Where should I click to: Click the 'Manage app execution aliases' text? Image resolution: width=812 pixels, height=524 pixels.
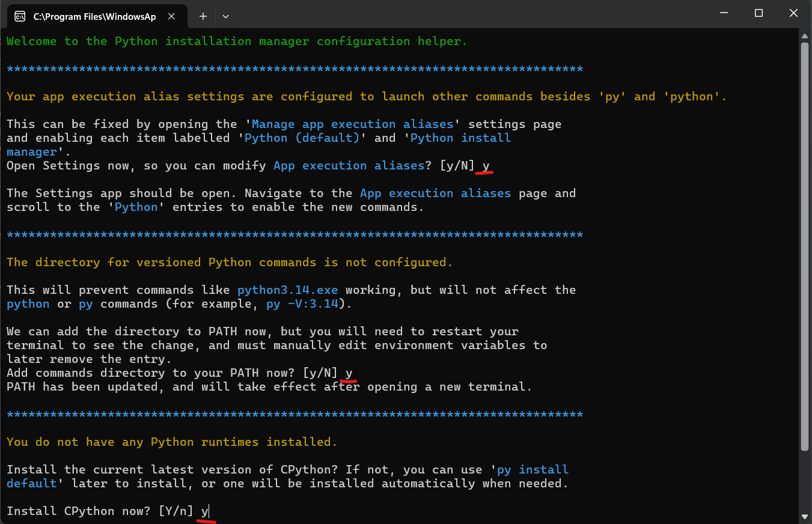pos(352,124)
